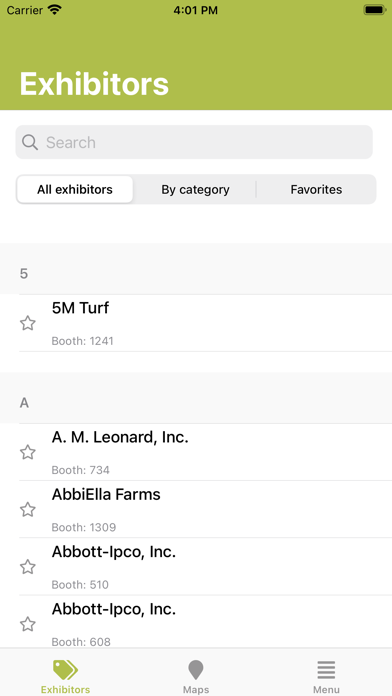Tap the Exhibitors tag icon
The width and height of the screenshot is (392, 696).
pos(65,670)
